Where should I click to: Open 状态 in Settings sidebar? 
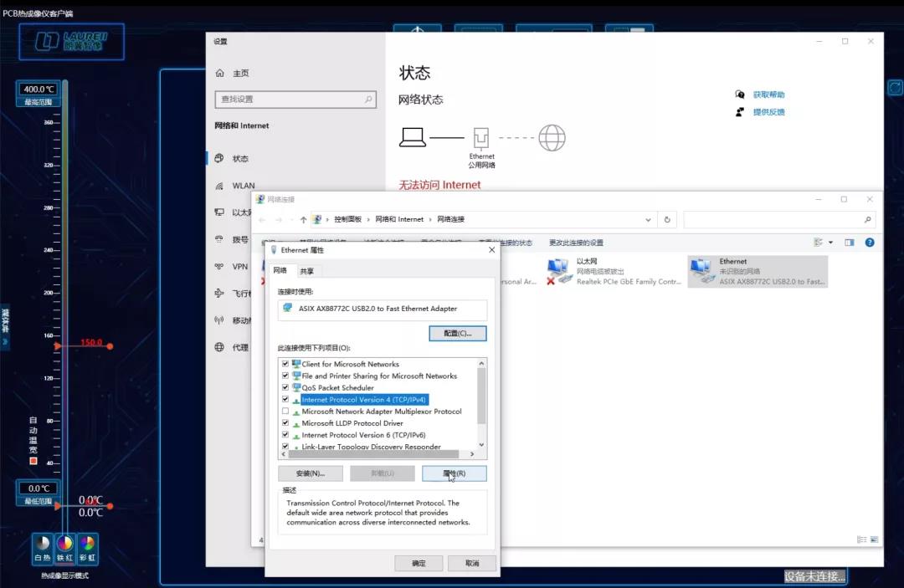tap(240, 158)
